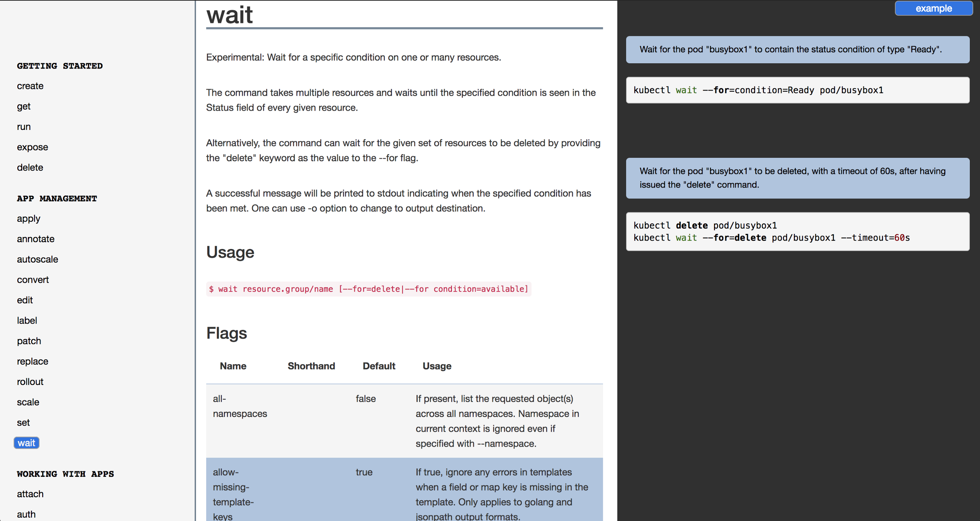Select annotate in the sidebar
980x521 pixels.
[36, 239]
